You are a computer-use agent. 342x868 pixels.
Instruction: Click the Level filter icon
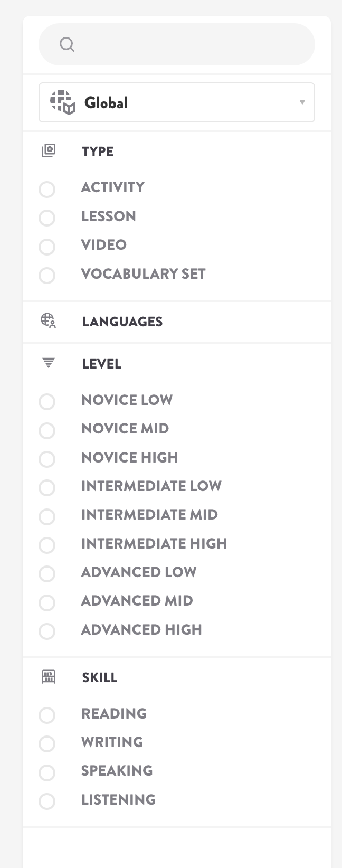click(49, 363)
